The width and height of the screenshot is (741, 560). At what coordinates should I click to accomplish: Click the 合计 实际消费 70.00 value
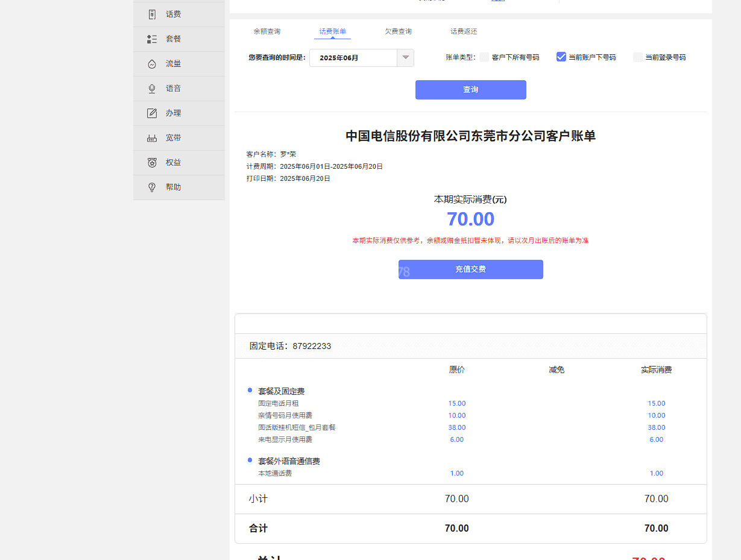pyautogui.click(x=657, y=529)
